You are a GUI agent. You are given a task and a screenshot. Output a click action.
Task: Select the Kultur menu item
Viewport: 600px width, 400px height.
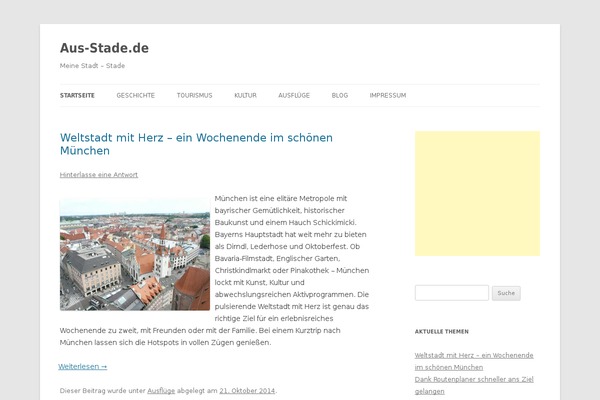245,95
